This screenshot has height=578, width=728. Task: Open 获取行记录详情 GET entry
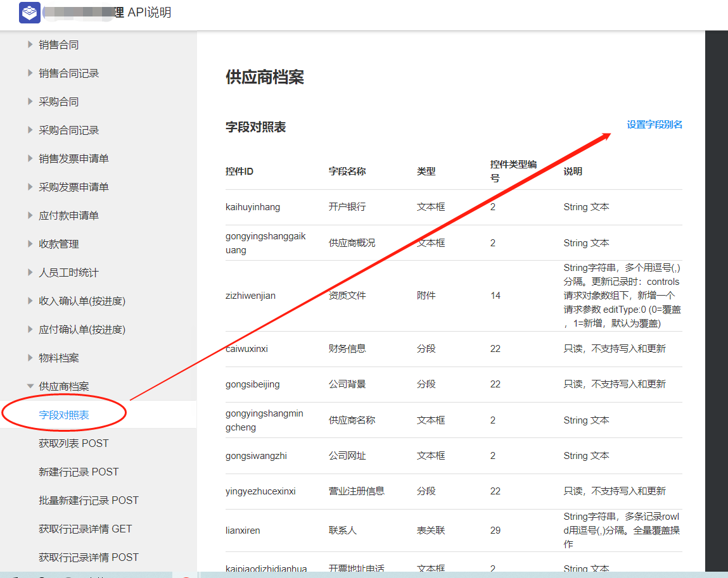(x=86, y=529)
